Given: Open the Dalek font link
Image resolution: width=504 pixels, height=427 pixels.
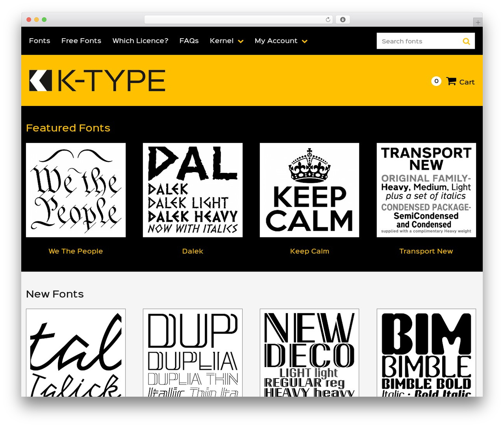Looking at the screenshot, I should 193,251.
